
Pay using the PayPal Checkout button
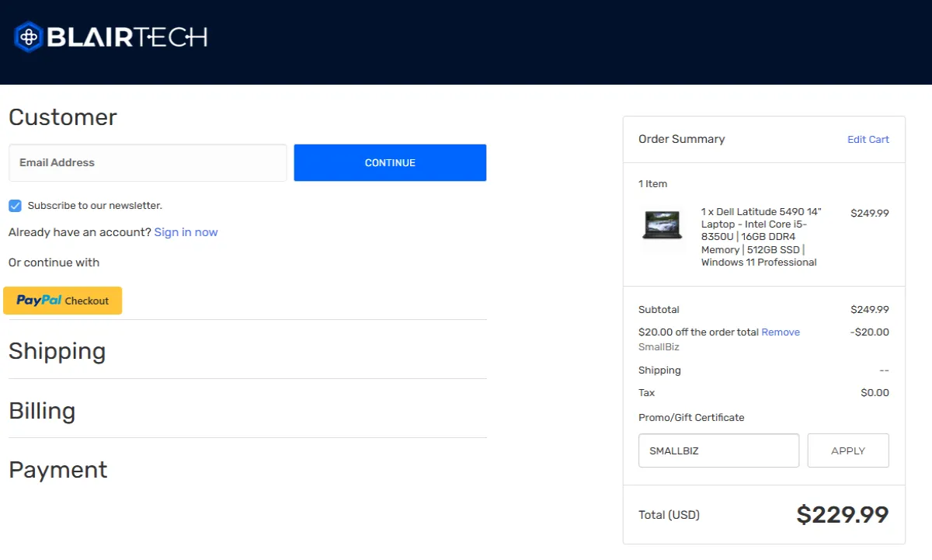click(63, 301)
